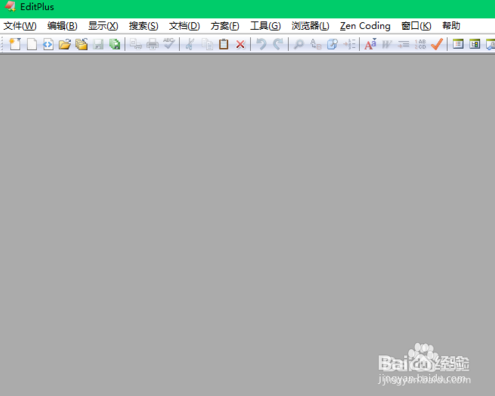Toggle Word Wrap W icon
Image resolution: width=495 pixels, height=396 pixels.
387,44
